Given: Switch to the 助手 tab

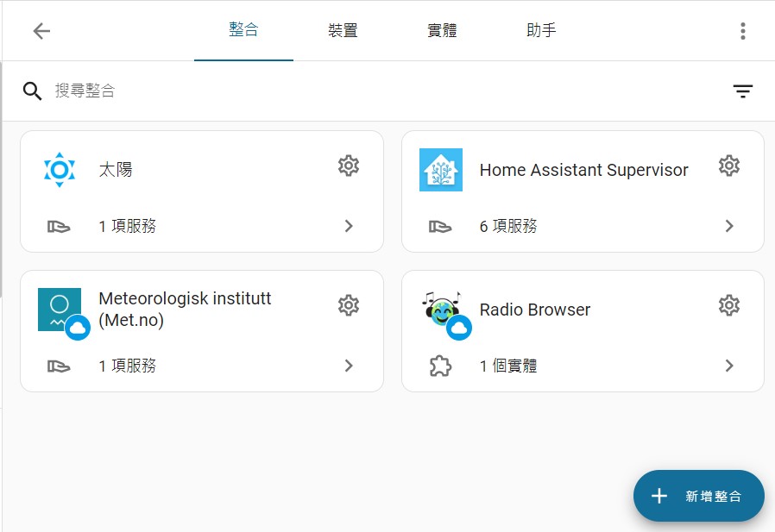Looking at the screenshot, I should point(541,31).
